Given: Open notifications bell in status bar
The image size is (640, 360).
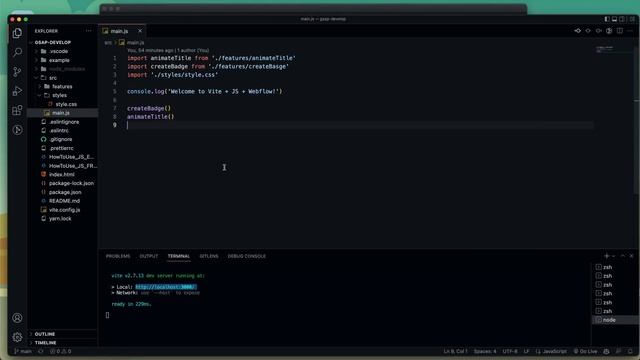Looking at the screenshot, I should tap(630, 351).
